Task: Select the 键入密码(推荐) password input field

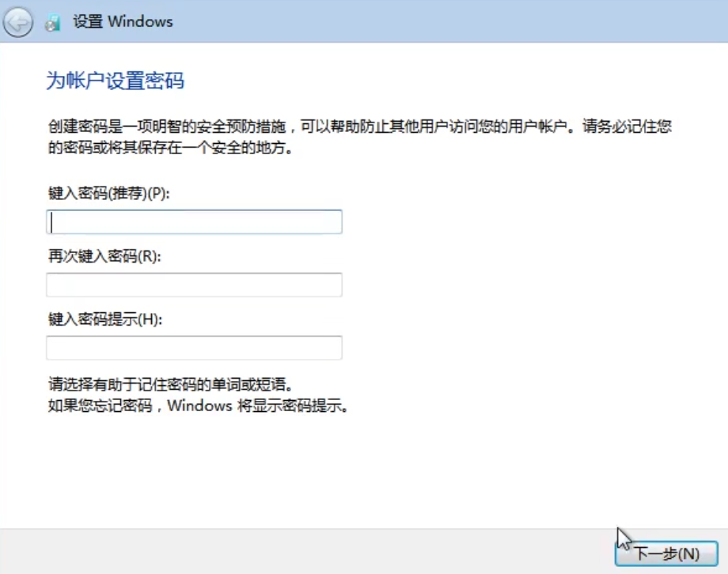Action: click(194, 221)
